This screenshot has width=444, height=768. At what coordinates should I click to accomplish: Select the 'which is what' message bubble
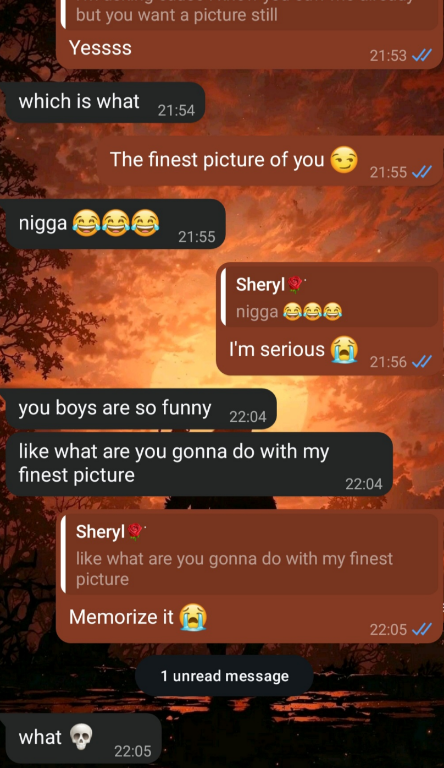click(x=105, y=102)
